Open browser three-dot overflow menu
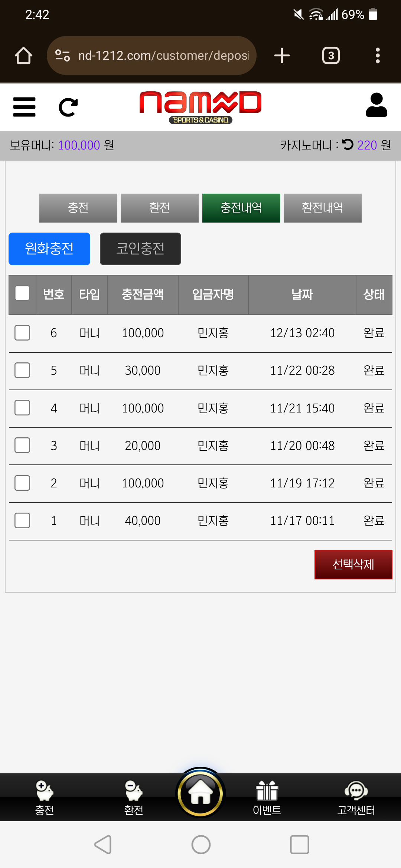Screen dimensions: 401x868 pyautogui.click(x=378, y=56)
